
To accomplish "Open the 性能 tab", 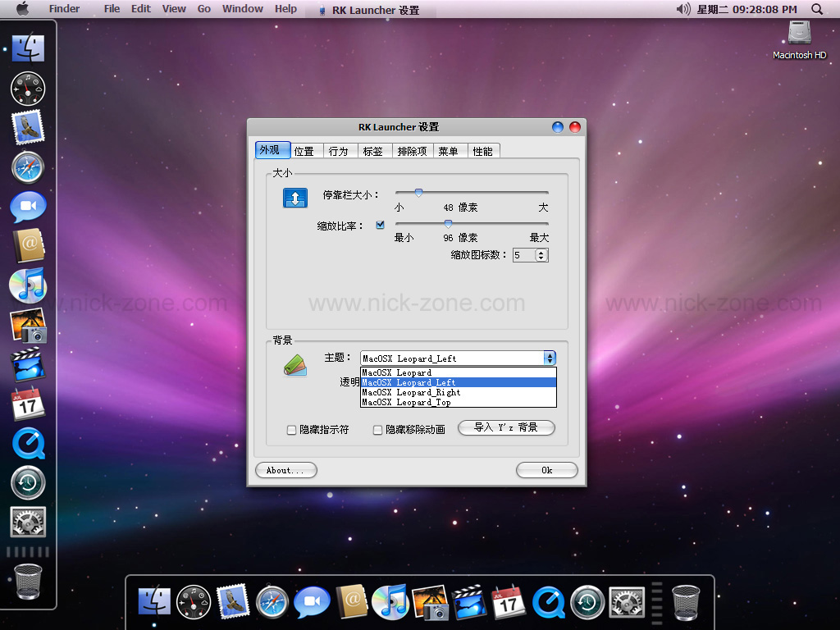I will pos(482,151).
